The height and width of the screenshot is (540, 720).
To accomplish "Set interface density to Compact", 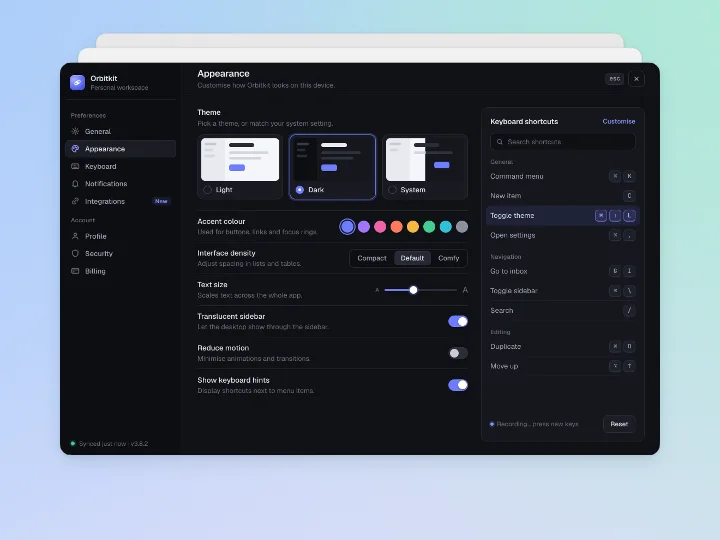I will (372, 258).
